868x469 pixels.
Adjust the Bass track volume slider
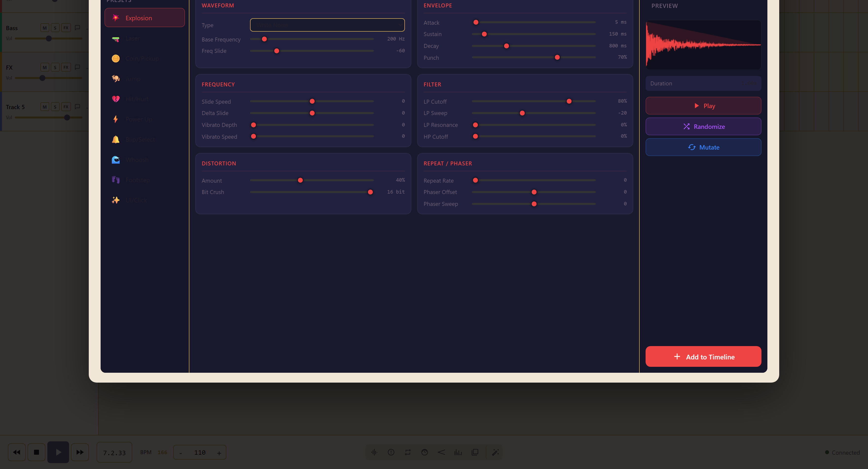49,39
